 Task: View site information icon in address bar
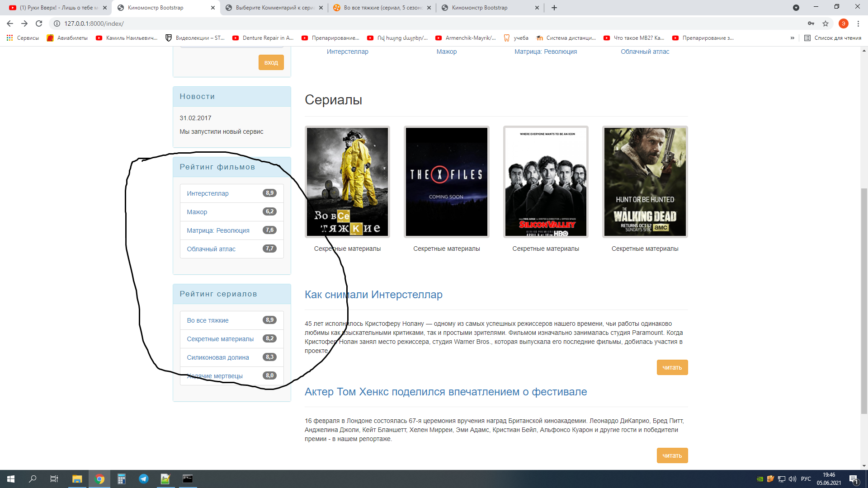57,23
